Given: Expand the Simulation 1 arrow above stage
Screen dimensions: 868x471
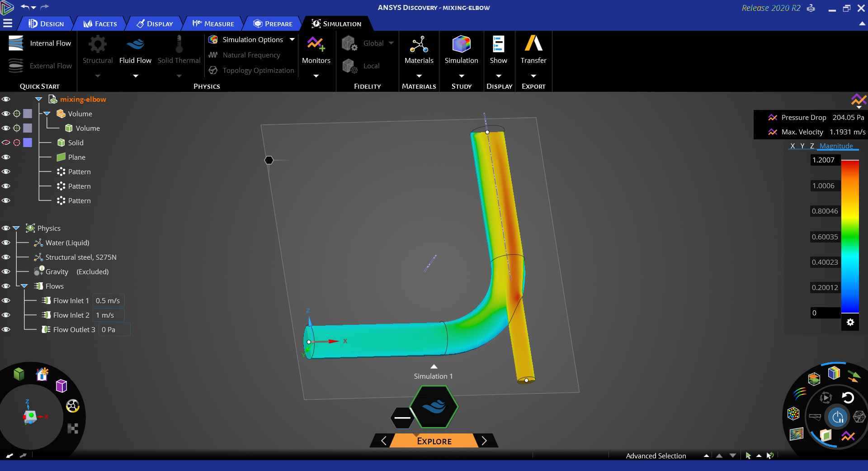Looking at the screenshot, I should (x=434, y=366).
